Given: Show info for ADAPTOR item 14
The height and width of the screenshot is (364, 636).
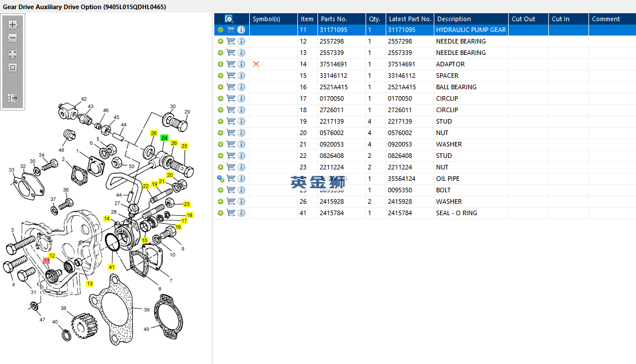Looking at the screenshot, I should point(241,64).
